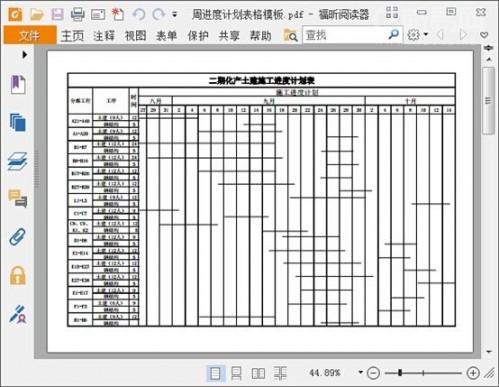
Task: Click the magnifier search button in find box
Action: 394,34
